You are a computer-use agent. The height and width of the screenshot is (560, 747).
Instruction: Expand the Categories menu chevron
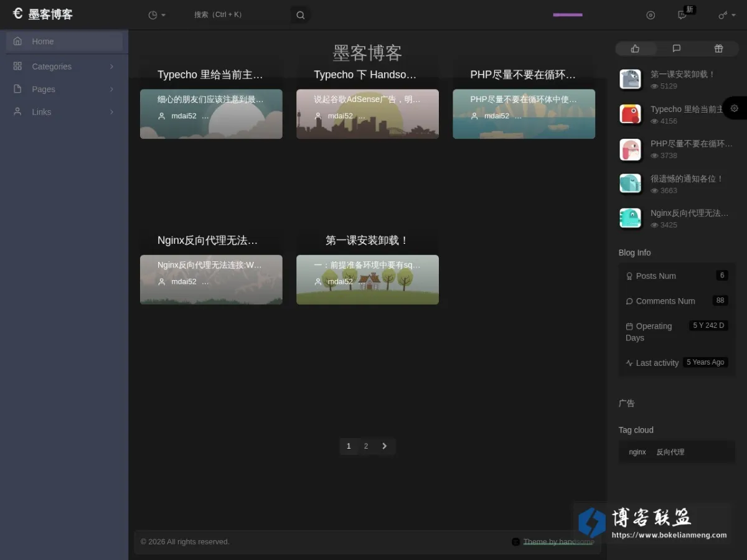coord(111,67)
